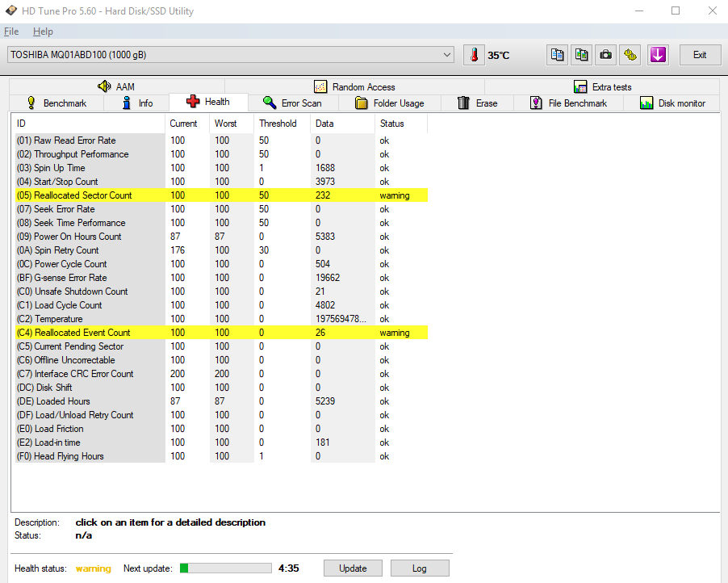This screenshot has height=583, width=728.
Task: Switch to the Benchmark tab
Action: pos(56,103)
